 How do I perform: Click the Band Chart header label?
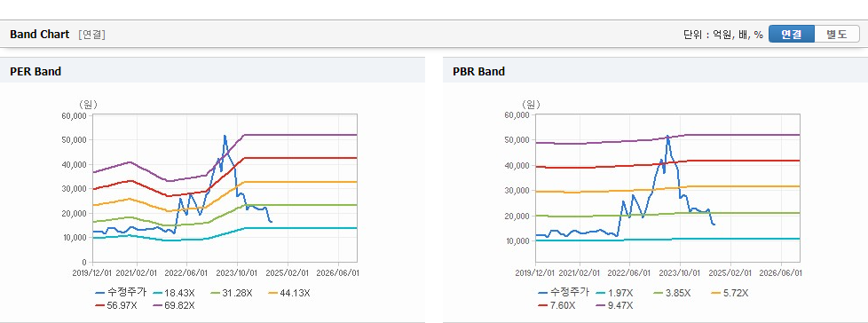pyautogui.click(x=40, y=35)
